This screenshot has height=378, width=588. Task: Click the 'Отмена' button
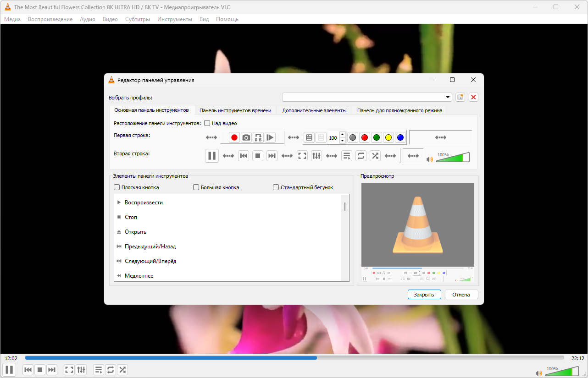click(461, 295)
